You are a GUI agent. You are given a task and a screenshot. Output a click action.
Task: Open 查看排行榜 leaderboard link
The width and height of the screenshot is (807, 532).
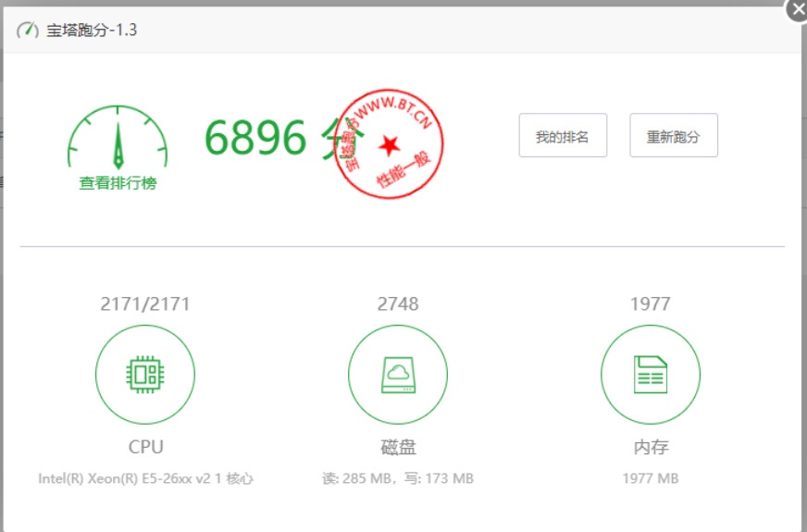point(118,183)
